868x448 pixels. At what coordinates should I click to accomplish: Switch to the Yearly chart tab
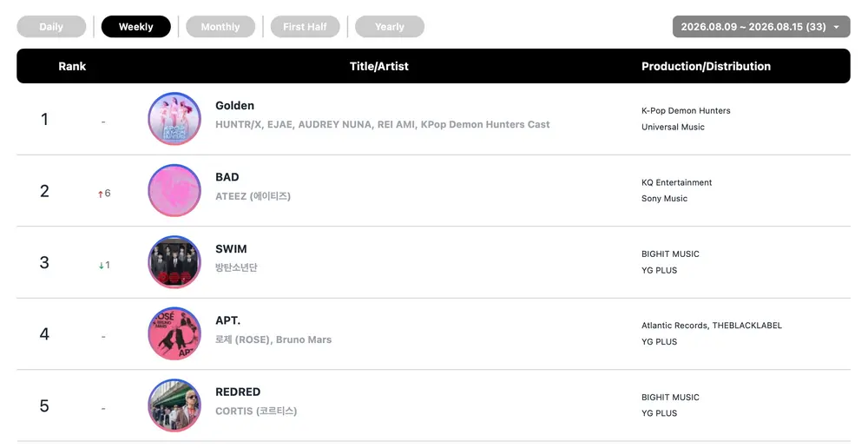(390, 27)
